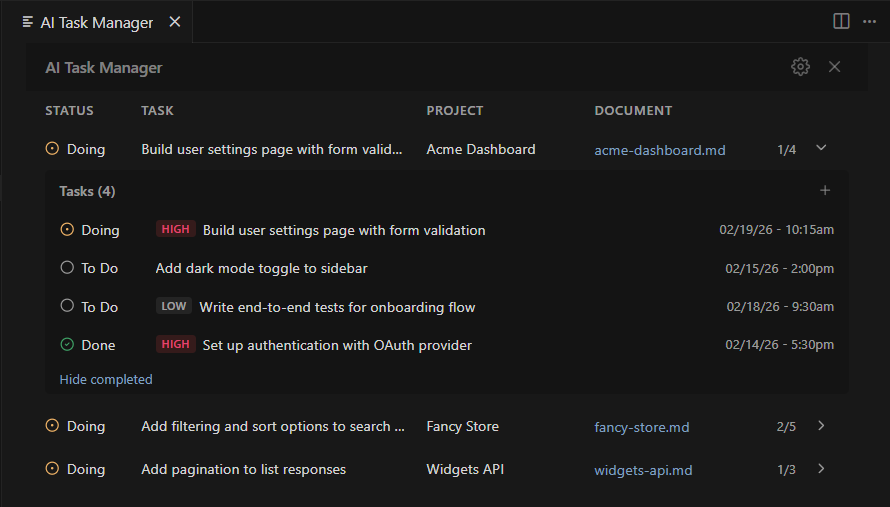Image resolution: width=890 pixels, height=507 pixels.
Task: Click the 1/3 progress count
Action: click(786, 470)
